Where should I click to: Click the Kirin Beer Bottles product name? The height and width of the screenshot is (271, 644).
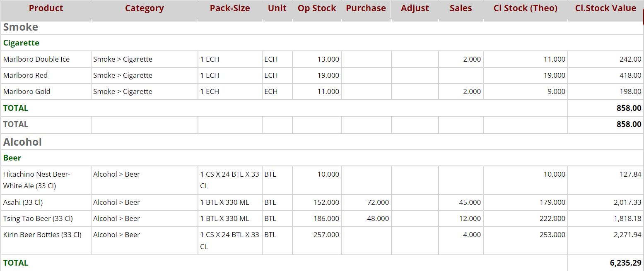click(x=42, y=235)
